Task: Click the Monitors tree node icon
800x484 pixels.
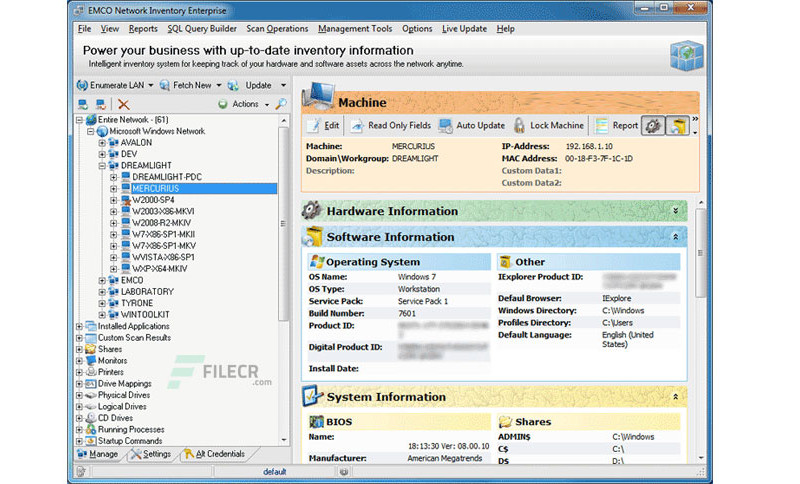Action: 91,361
